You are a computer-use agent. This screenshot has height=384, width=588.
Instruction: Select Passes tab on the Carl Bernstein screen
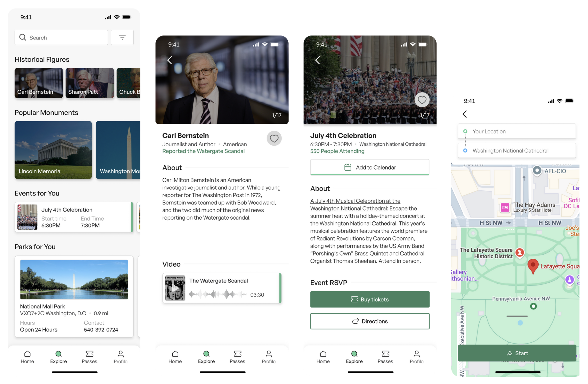click(x=237, y=357)
